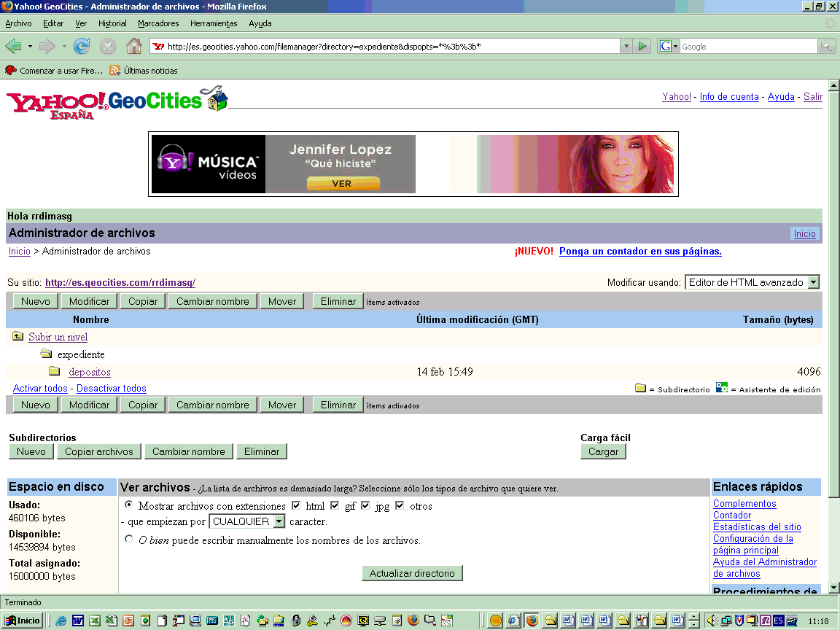Click the Yahoo! GeoCities logo

[x=117, y=102]
